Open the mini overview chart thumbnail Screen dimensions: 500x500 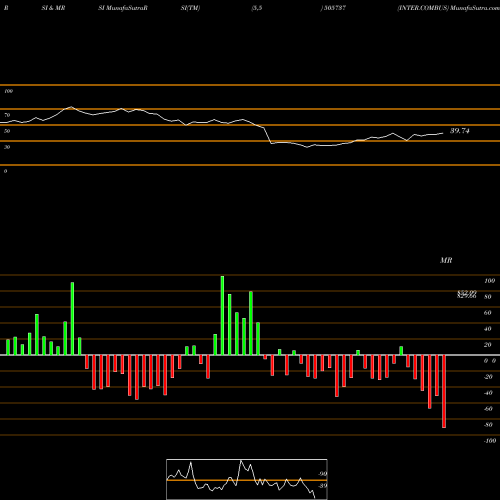[247, 479]
